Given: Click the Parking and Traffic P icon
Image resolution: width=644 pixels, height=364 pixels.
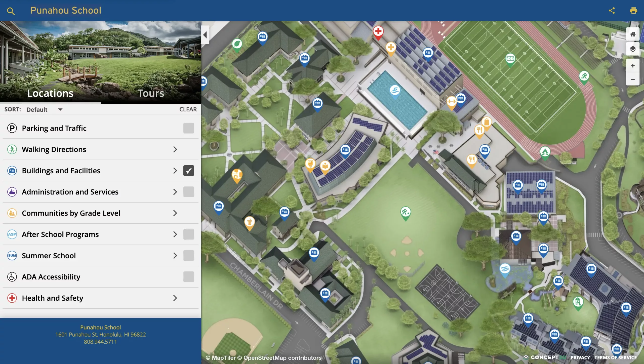Looking at the screenshot, I should click(12, 128).
